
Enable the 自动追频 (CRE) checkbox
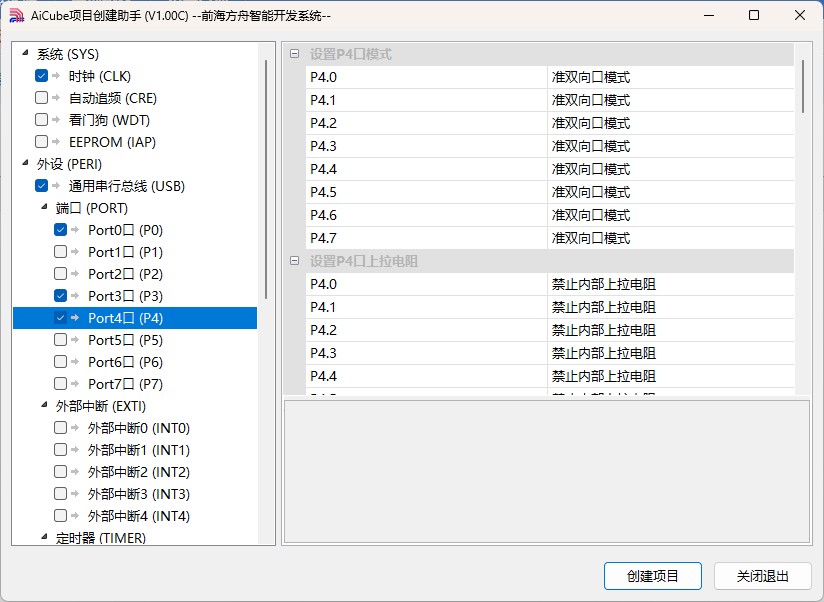pyautogui.click(x=42, y=98)
